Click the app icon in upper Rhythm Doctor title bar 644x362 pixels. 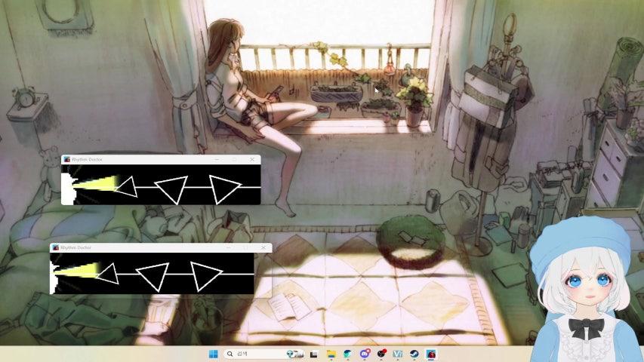[67, 159]
